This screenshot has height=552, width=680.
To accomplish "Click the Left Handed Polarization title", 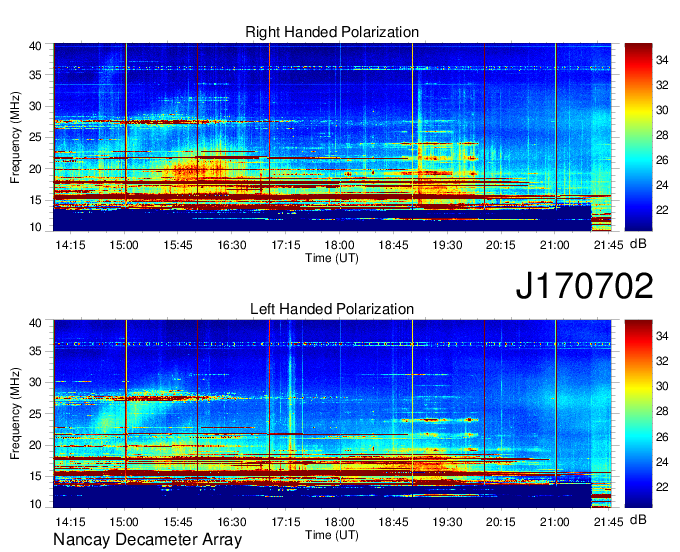I will coord(332,309).
